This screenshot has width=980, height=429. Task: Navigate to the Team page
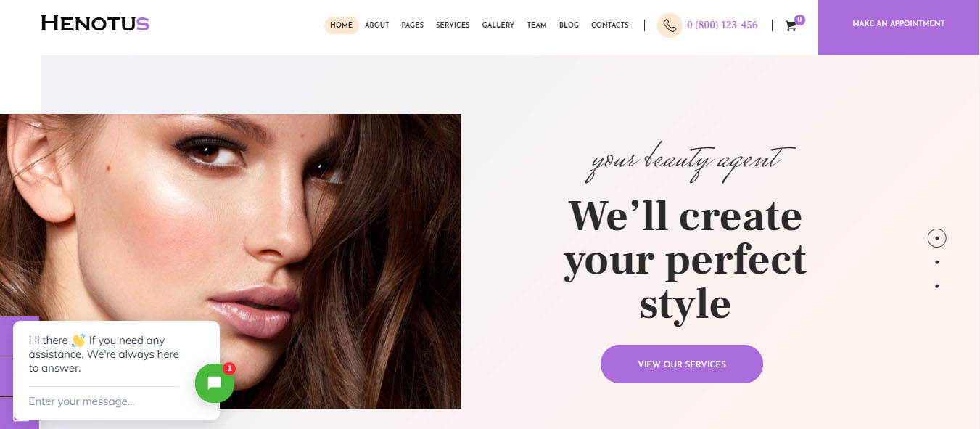point(537,25)
